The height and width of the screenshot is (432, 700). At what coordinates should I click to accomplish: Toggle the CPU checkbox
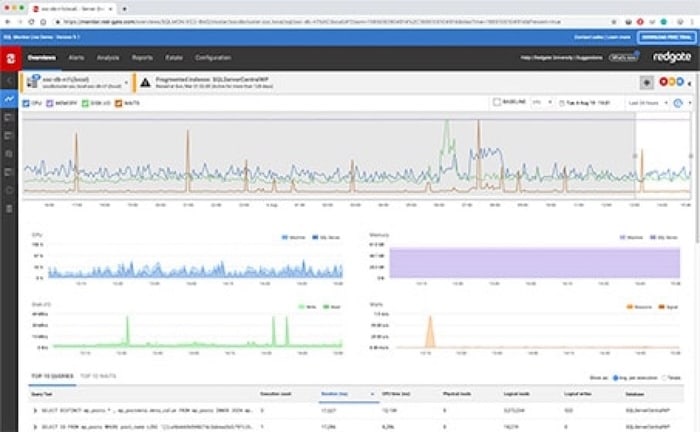point(26,103)
